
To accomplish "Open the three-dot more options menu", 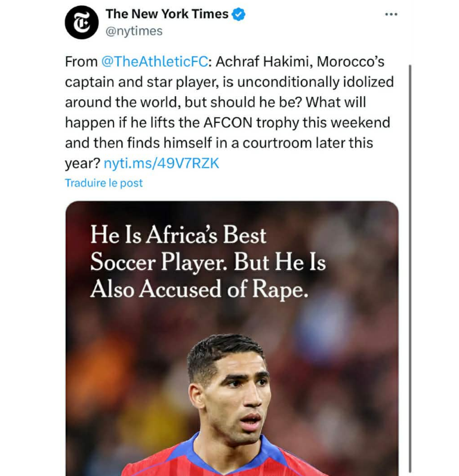I will pyautogui.click(x=391, y=14).
